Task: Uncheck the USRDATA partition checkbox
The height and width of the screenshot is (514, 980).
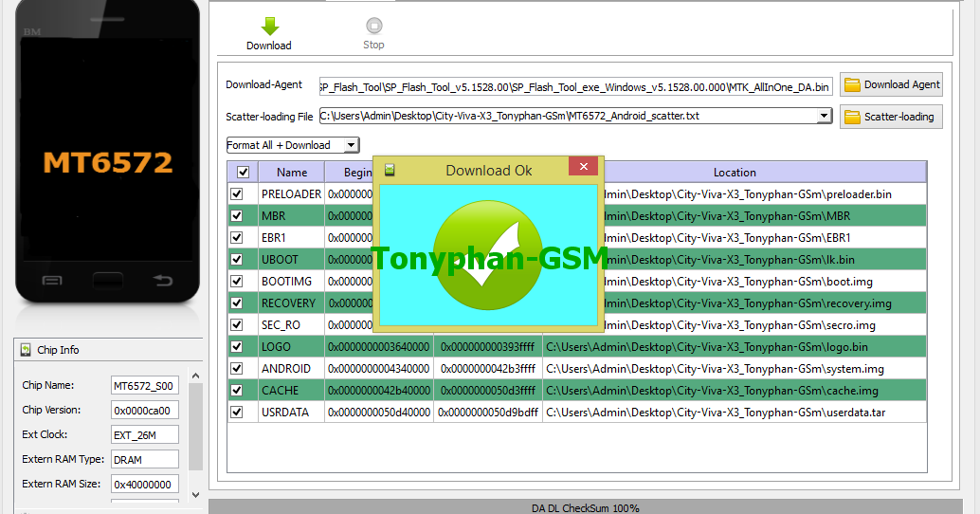Action: pyautogui.click(x=236, y=413)
